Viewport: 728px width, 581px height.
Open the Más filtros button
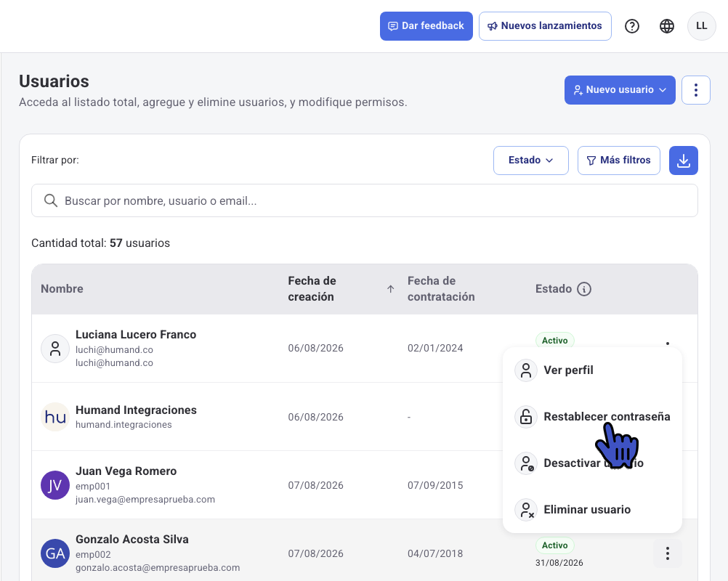point(619,161)
